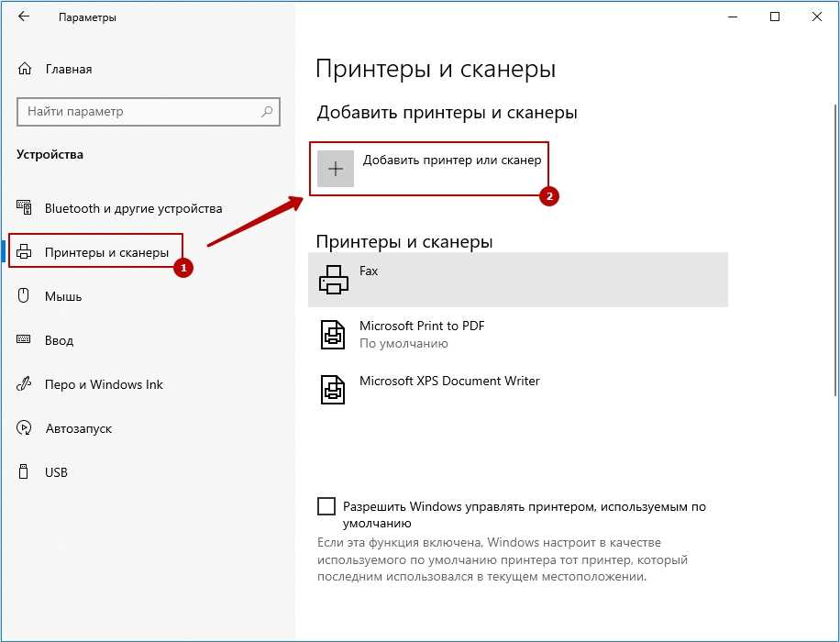Click the Fax printer icon
This screenshot has width=840, height=642.
(334, 280)
